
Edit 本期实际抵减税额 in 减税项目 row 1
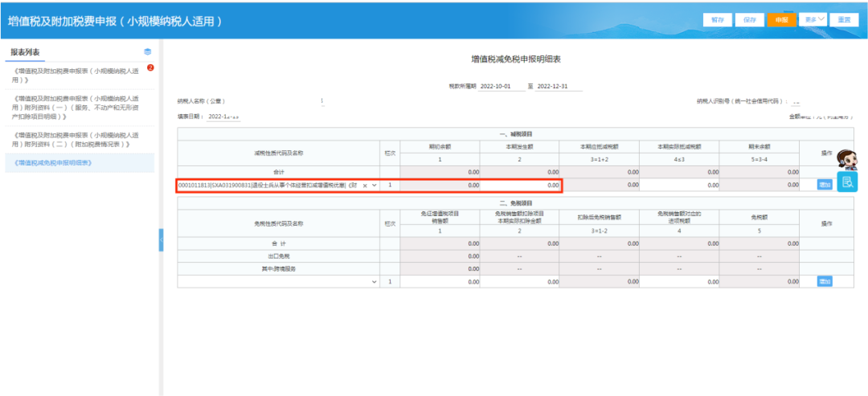pos(678,186)
